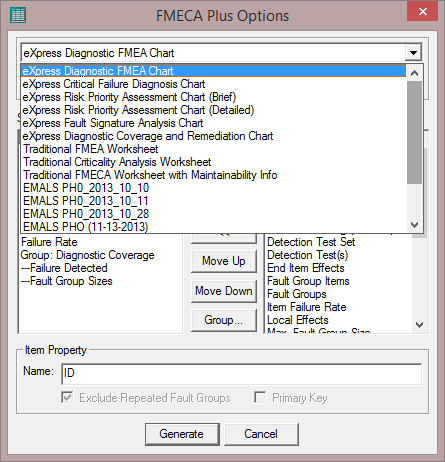Click the FMECA table icon in title bar
The height and width of the screenshot is (462, 445).
18,15
